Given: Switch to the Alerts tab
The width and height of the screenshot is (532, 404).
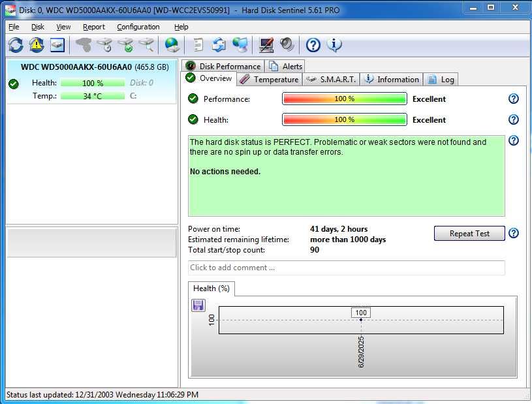Looking at the screenshot, I should click(285, 66).
